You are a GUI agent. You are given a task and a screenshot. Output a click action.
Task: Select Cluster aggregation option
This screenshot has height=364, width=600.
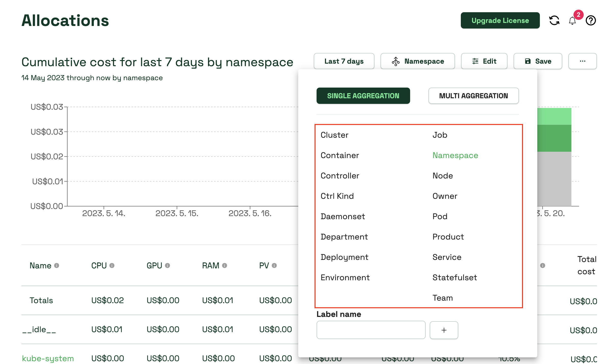pos(334,135)
